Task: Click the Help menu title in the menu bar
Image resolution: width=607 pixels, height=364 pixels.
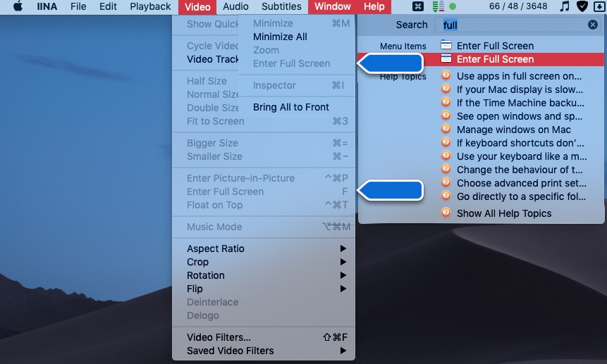Action: point(374,6)
